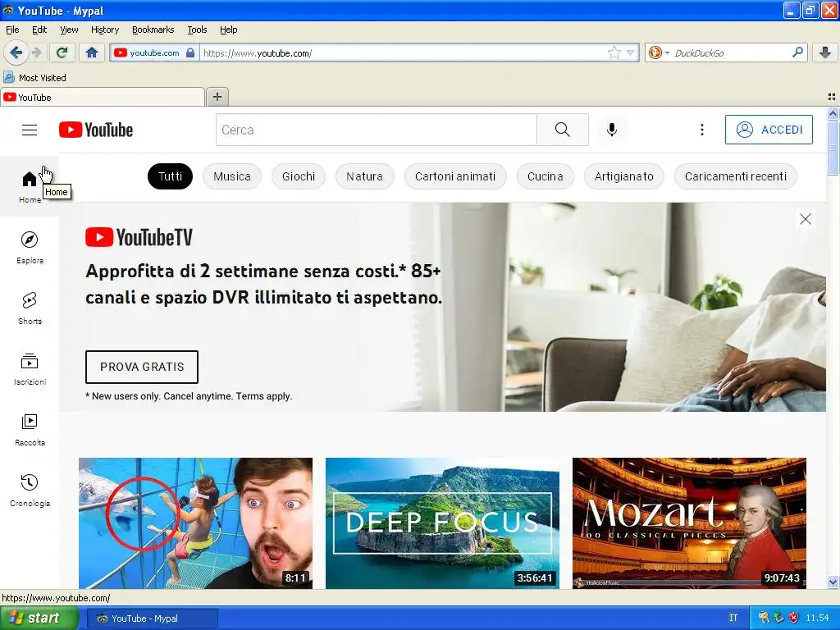Open the Edit menu
This screenshot has height=630, width=840.
(x=39, y=30)
